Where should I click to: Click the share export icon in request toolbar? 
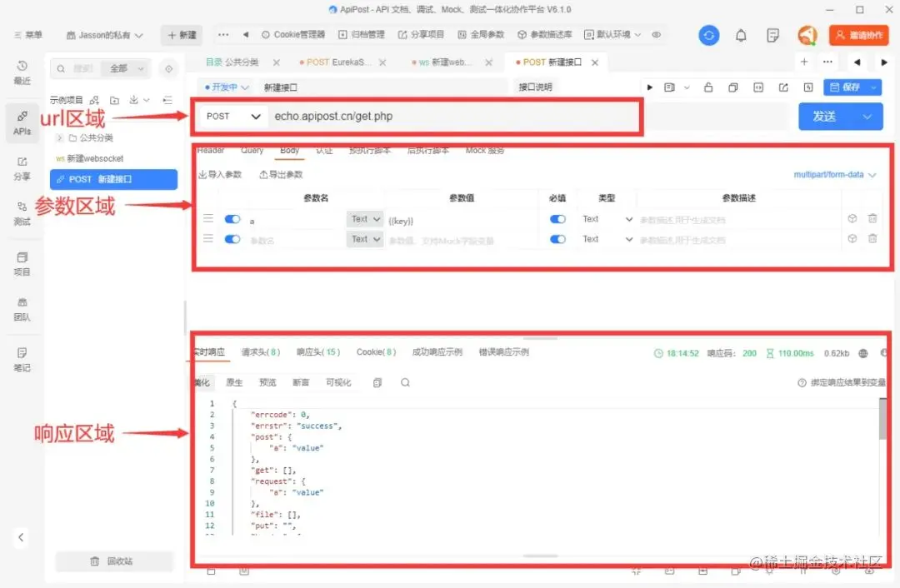click(x=782, y=87)
